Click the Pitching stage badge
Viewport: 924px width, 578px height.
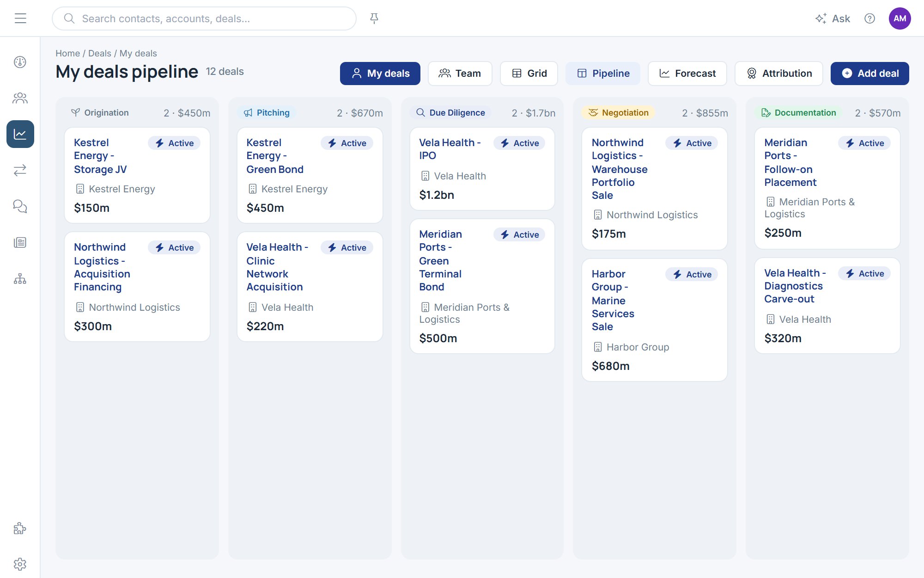[267, 113]
